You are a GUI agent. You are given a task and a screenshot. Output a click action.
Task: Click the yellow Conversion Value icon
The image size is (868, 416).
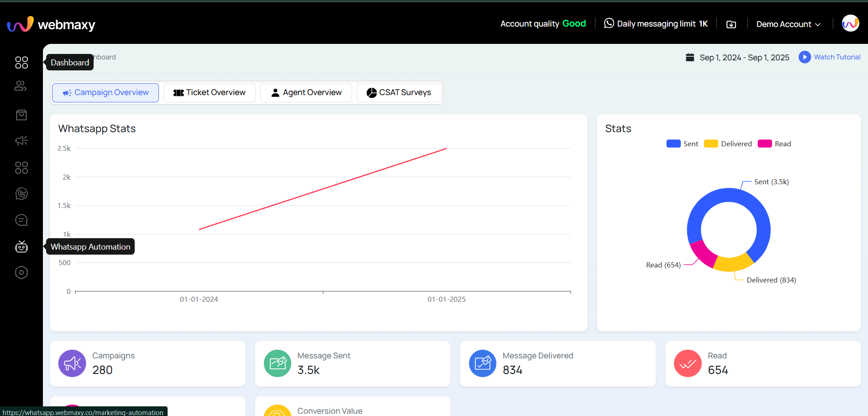click(x=278, y=411)
